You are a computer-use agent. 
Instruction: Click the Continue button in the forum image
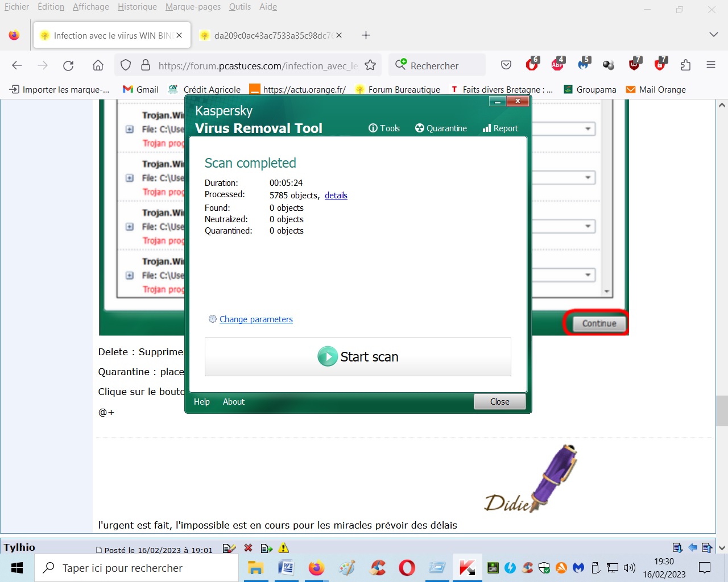pos(599,323)
